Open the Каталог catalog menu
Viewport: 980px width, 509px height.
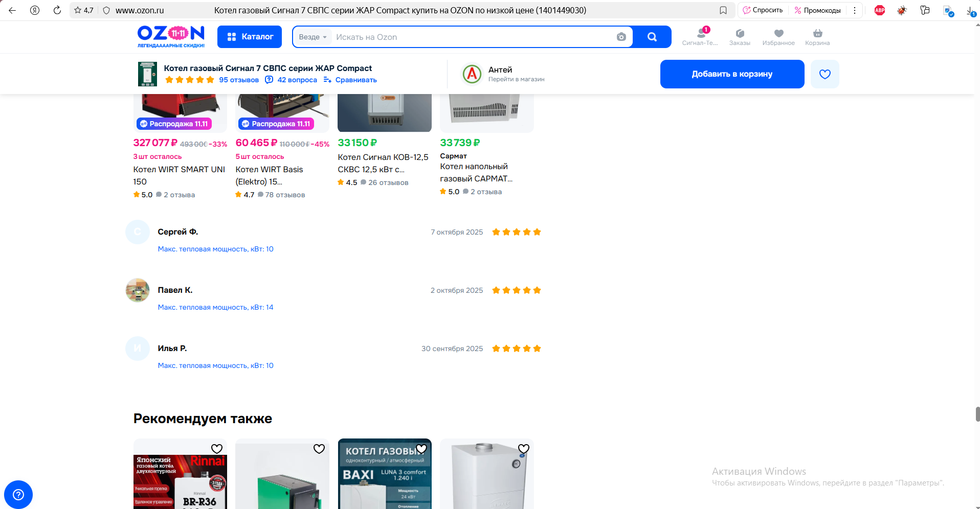tap(250, 37)
